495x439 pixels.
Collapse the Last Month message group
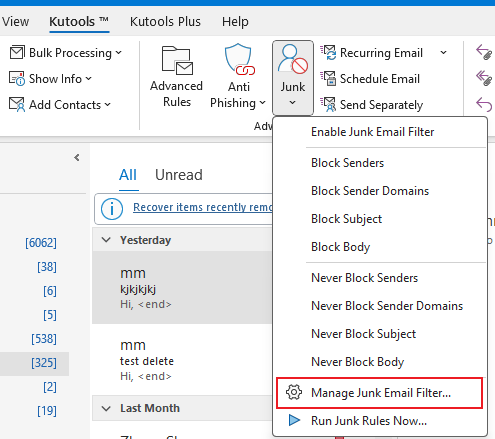(x=106, y=408)
